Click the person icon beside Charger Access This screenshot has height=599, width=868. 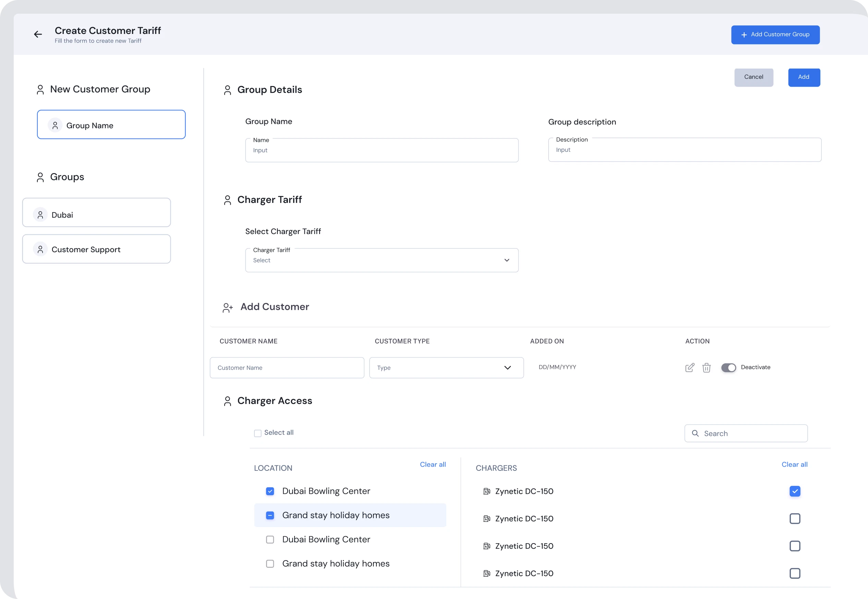228,401
